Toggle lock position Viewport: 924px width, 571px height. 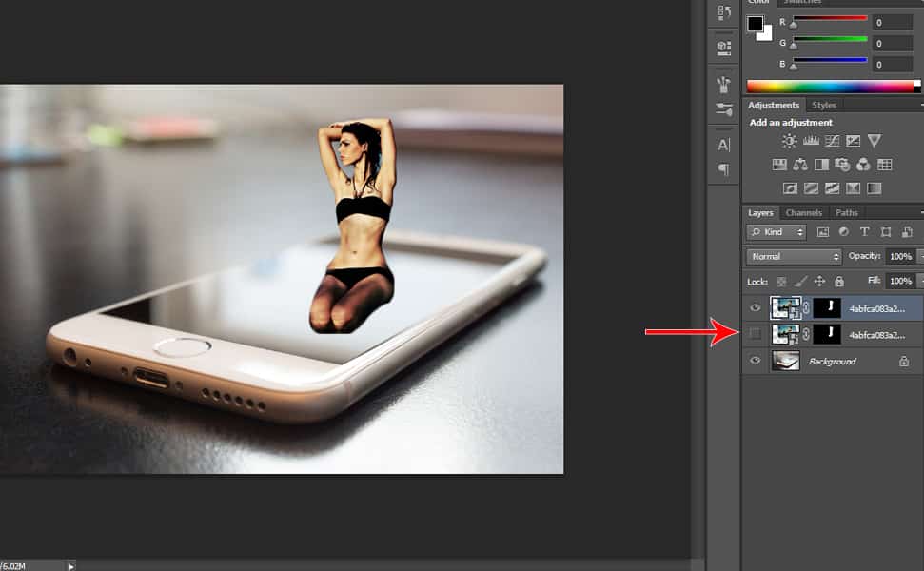819,282
